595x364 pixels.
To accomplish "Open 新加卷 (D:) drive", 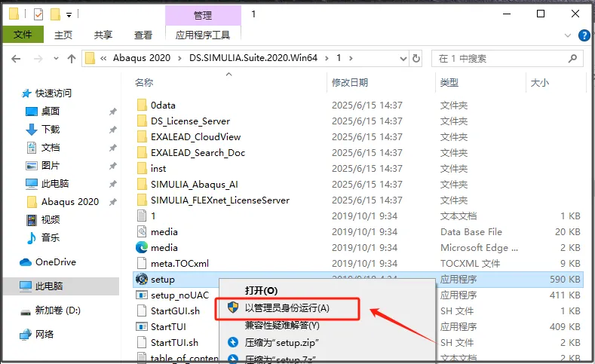I will [51, 310].
